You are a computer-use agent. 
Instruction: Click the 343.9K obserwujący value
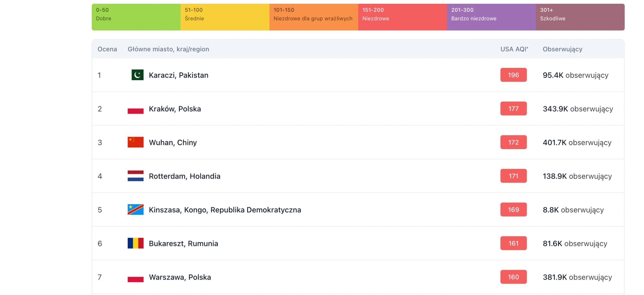[x=578, y=109]
